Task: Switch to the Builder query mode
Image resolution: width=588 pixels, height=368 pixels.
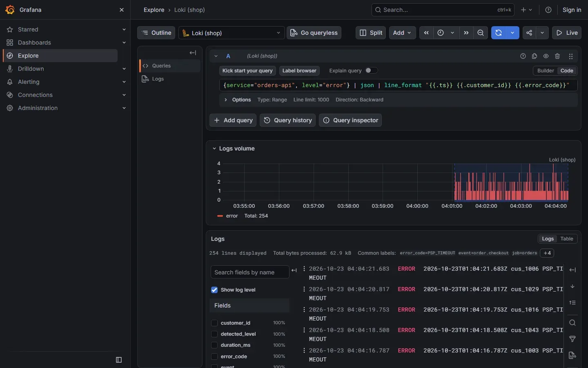Action: pyautogui.click(x=546, y=71)
